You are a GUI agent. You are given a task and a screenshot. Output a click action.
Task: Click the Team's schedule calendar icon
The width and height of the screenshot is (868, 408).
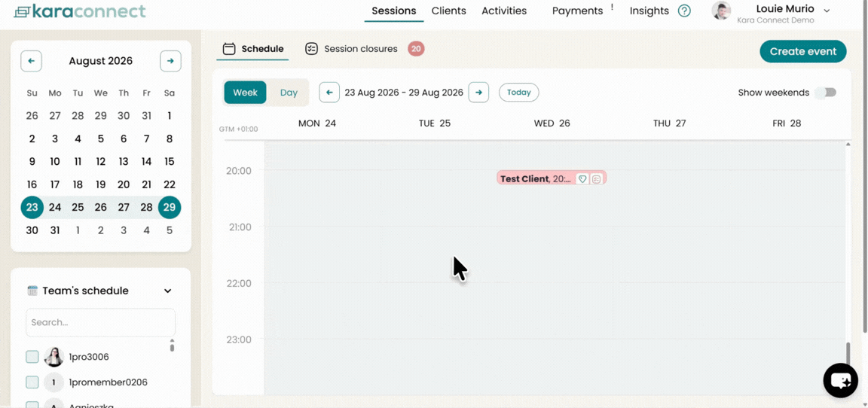click(x=32, y=291)
